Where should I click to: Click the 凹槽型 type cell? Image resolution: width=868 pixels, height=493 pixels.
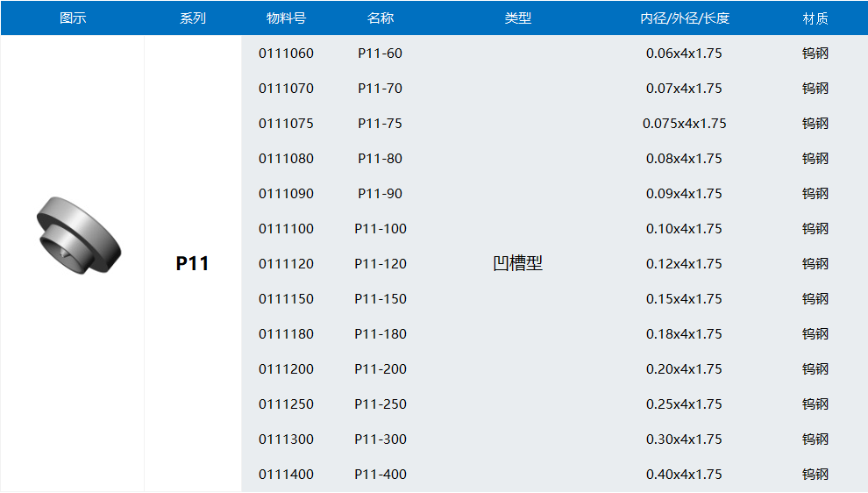pyautogui.click(x=517, y=263)
